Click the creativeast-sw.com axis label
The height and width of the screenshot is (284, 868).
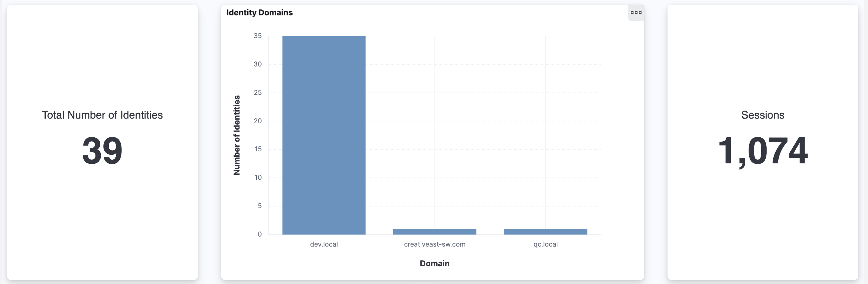[434, 244]
